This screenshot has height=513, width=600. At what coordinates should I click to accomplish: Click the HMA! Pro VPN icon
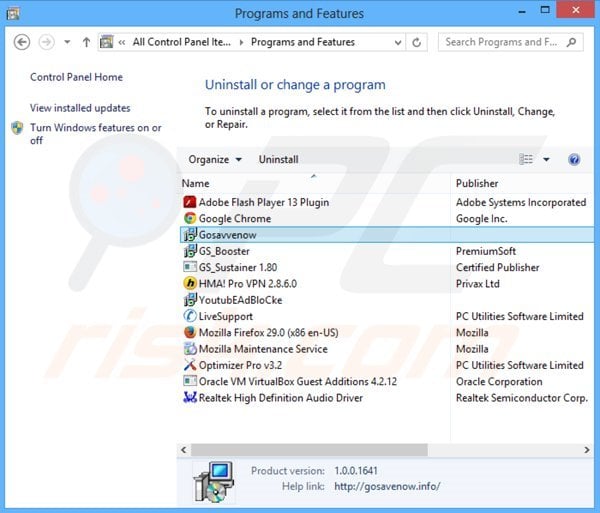189,283
